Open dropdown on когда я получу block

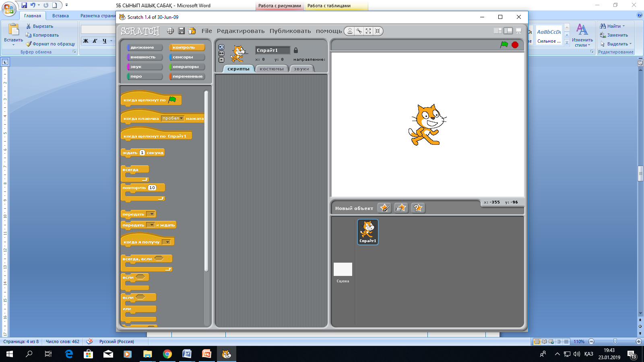[166, 242]
